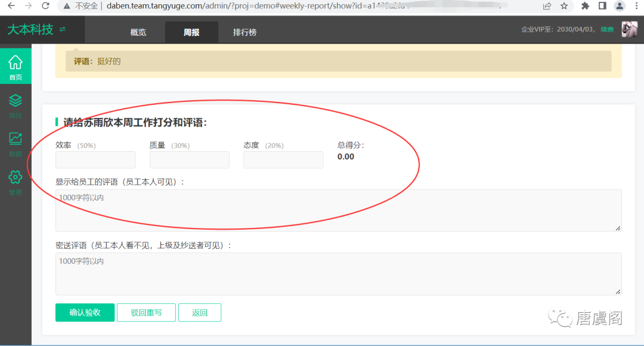The width and height of the screenshot is (644, 346).
Task: Click the 请给苏雨欣本周工作打分和评语 heading
Action: click(x=135, y=123)
